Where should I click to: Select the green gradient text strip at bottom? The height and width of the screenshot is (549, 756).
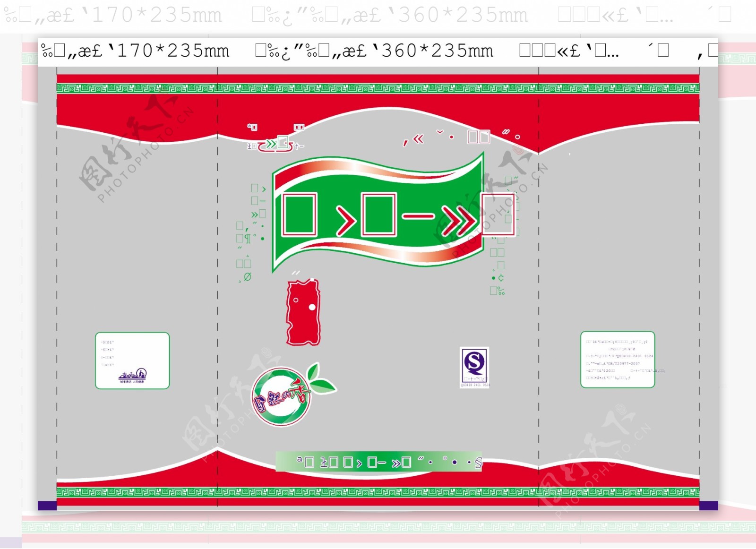379,462
